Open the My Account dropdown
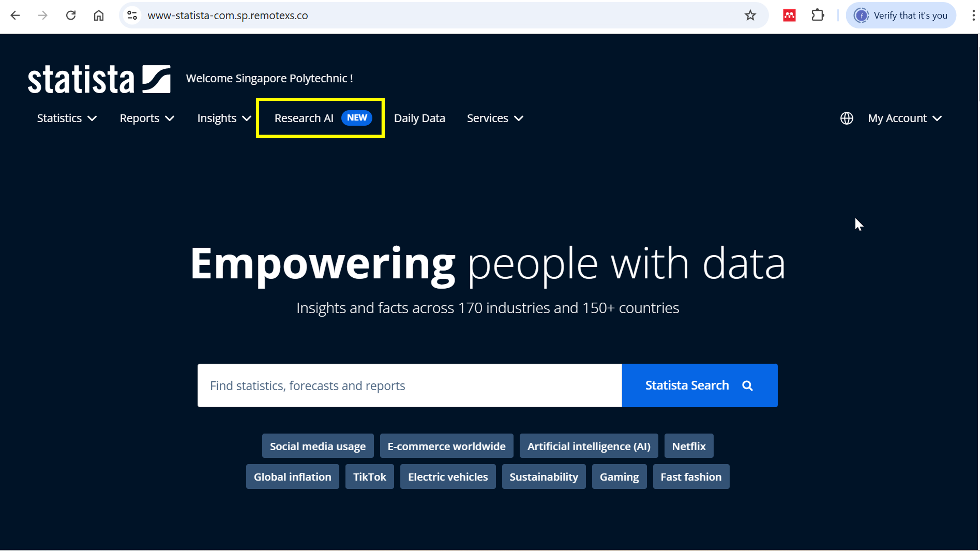Viewport: 980px width, 551px height. (x=905, y=118)
